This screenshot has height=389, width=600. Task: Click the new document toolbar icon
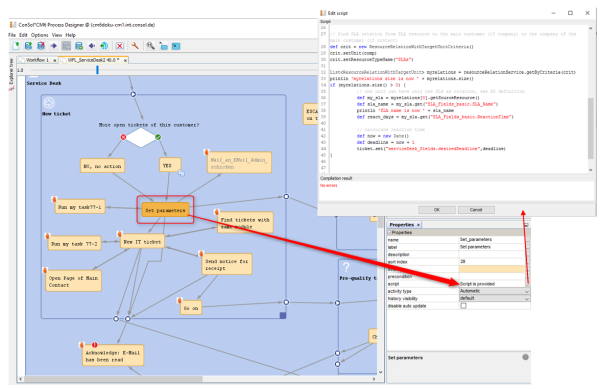coord(16,46)
